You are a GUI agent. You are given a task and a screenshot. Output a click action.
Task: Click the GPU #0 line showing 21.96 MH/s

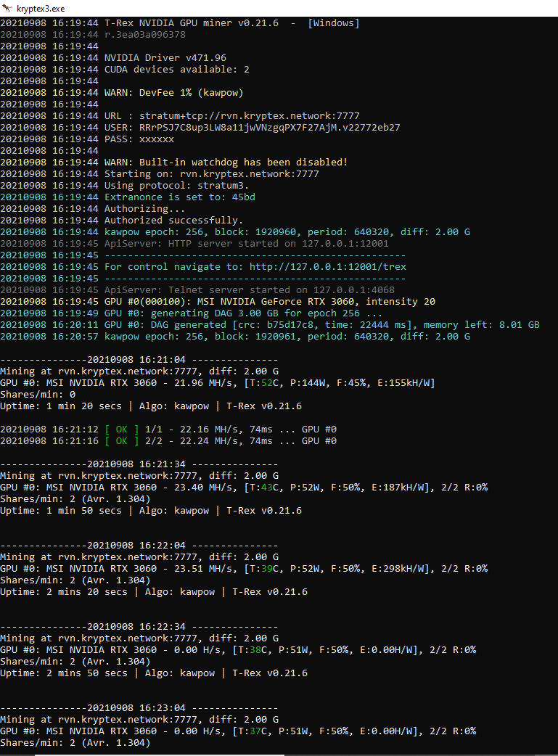coord(218,383)
